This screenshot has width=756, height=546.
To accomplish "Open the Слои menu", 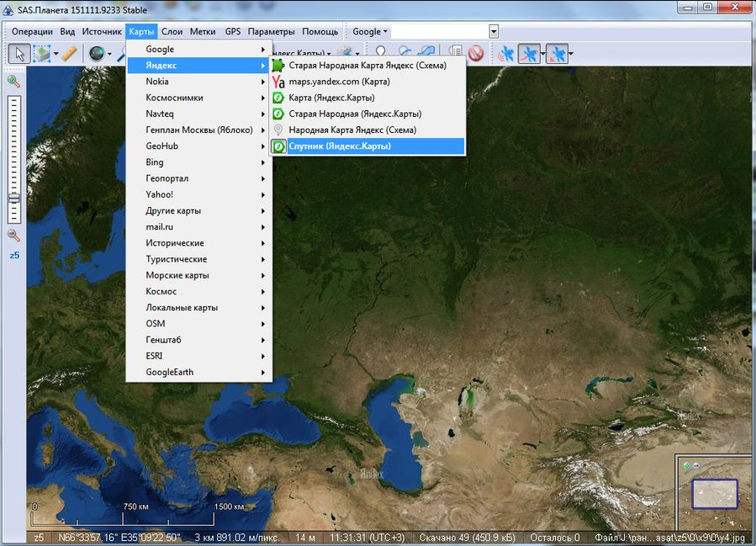I will pos(172,31).
